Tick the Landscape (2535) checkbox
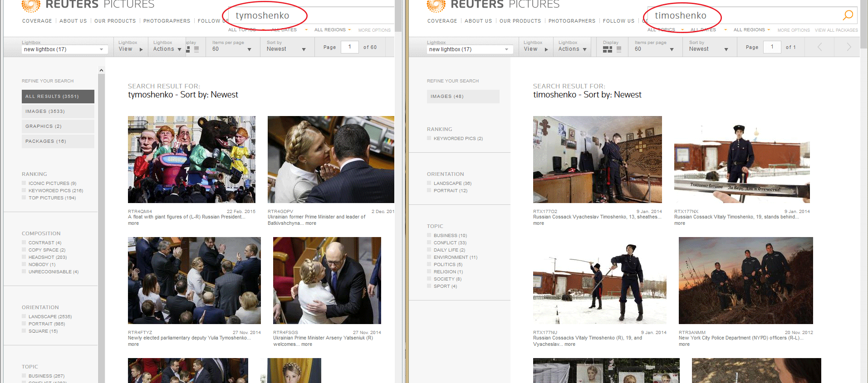The image size is (868, 383). point(24,316)
